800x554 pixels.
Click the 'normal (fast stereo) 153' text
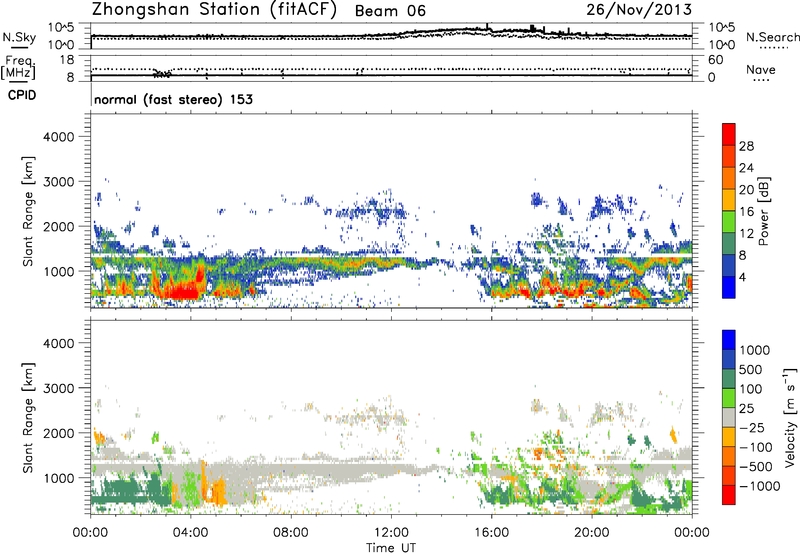coord(173,99)
